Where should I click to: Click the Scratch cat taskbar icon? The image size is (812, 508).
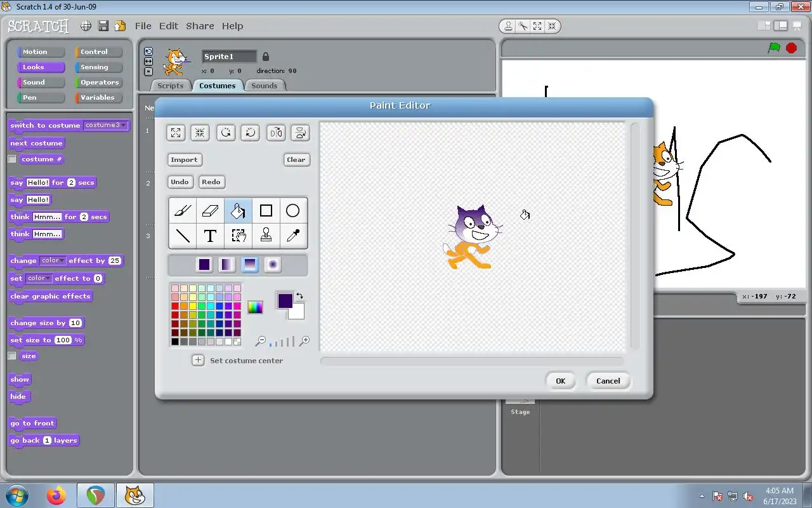tap(134, 495)
